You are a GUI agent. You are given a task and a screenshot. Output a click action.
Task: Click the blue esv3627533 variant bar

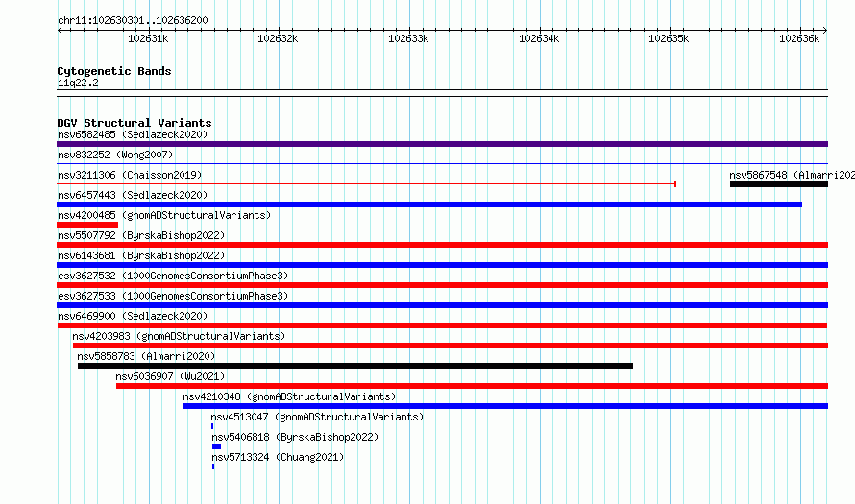coord(442,305)
